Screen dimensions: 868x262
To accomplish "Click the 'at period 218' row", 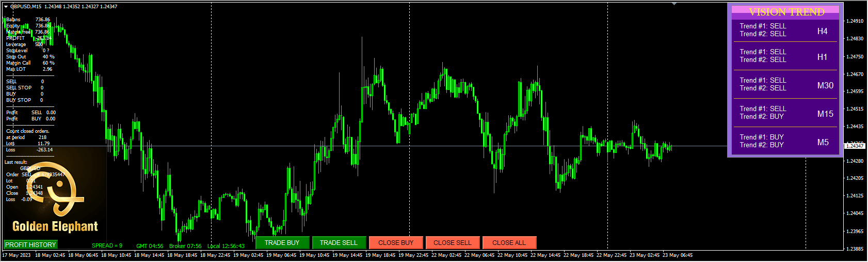I will tap(26, 137).
